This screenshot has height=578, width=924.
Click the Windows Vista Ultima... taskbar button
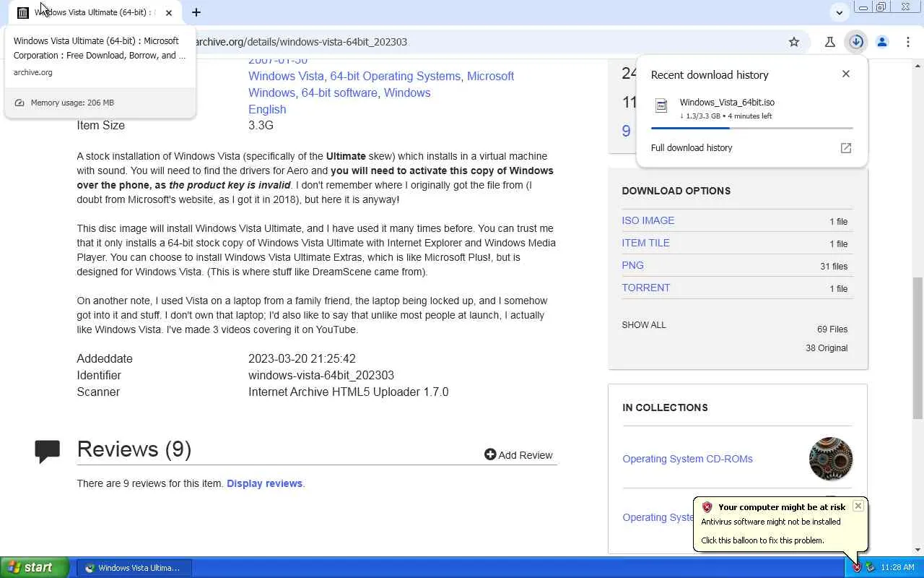tap(134, 568)
